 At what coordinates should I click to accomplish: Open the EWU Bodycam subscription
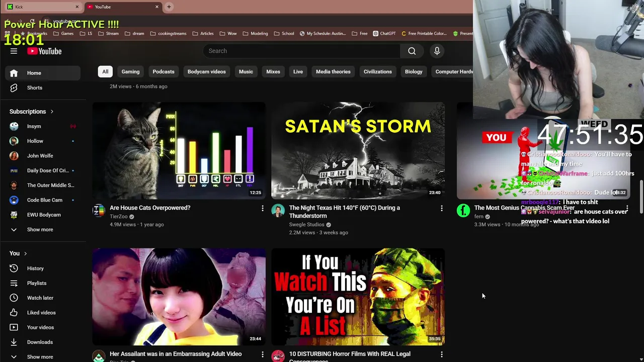pyautogui.click(x=43, y=215)
